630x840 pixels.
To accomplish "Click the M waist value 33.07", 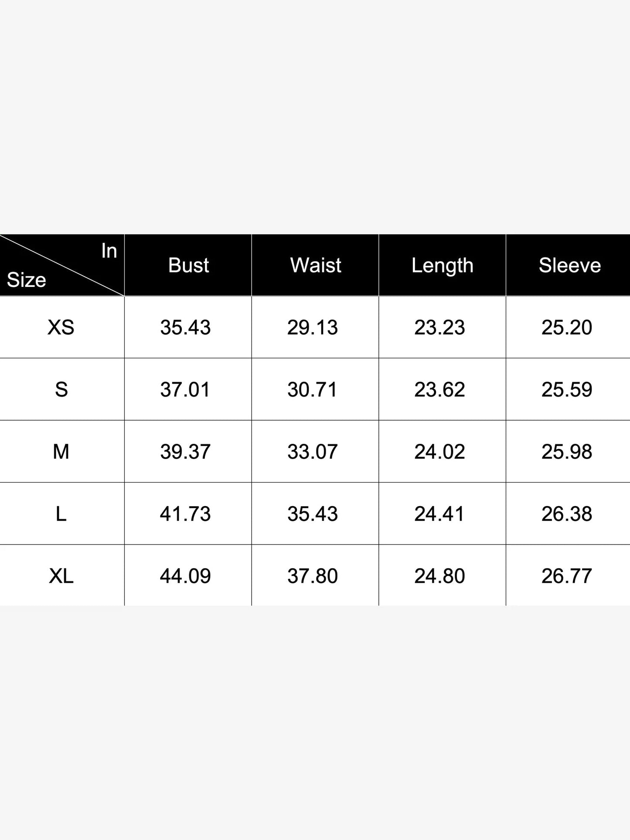I will click(313, 452).
